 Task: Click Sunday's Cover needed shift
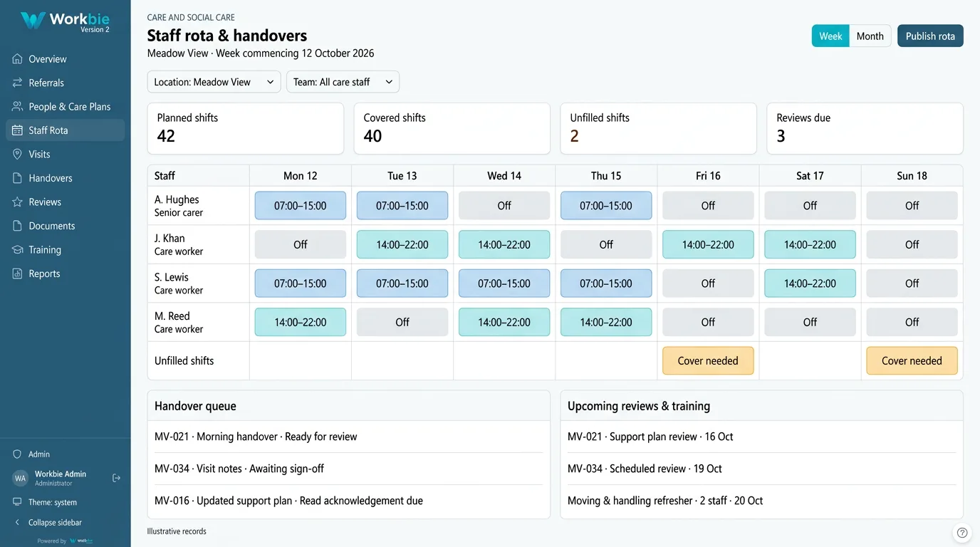912,361
